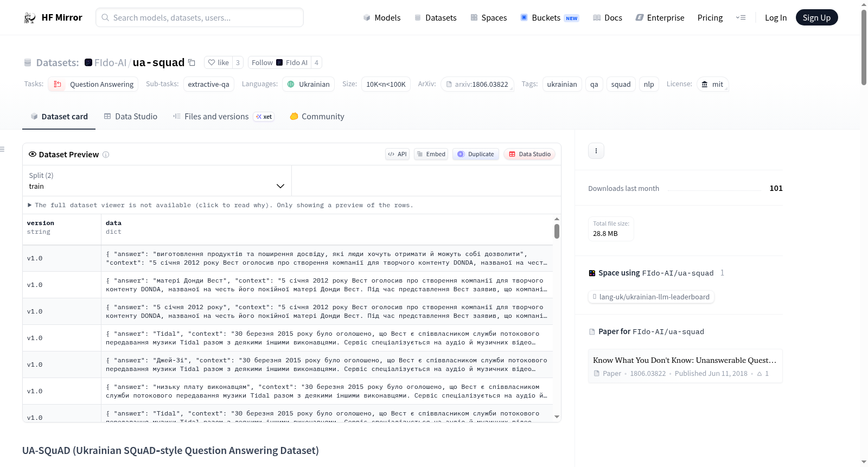
Task: Click the Total file size 28.8 MB
Action: point(611,229)
